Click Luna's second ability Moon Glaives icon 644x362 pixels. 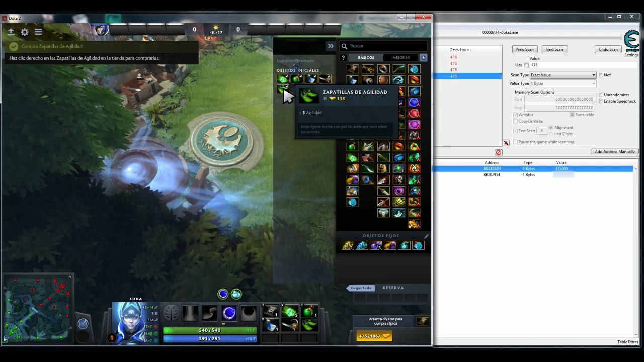tap(210, 313)
